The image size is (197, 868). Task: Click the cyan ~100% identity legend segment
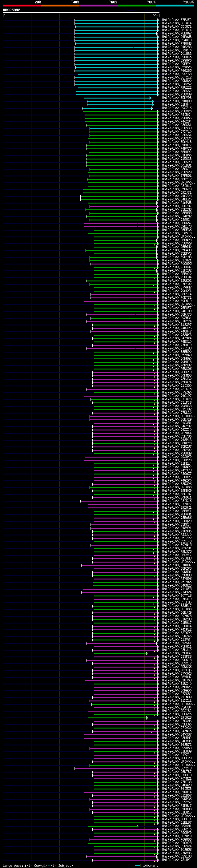[x=175, y=6]
